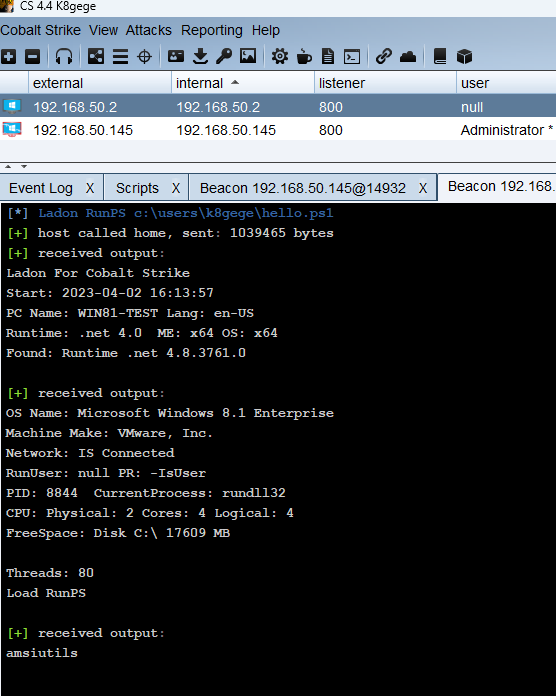The image size is (556, 696).
Task: Click the admin host icon for 192.168.50.145
Action: [12, 129]
